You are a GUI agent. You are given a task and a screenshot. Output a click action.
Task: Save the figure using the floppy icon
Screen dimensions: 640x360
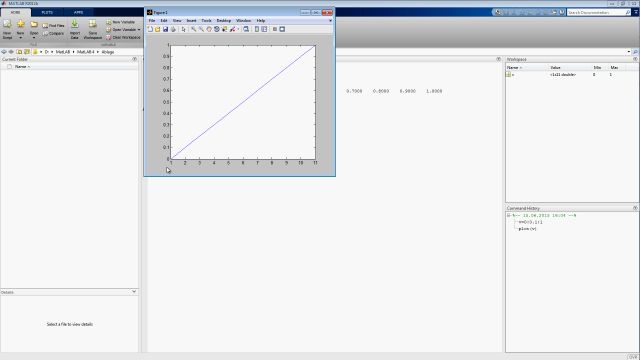[165, 29]
